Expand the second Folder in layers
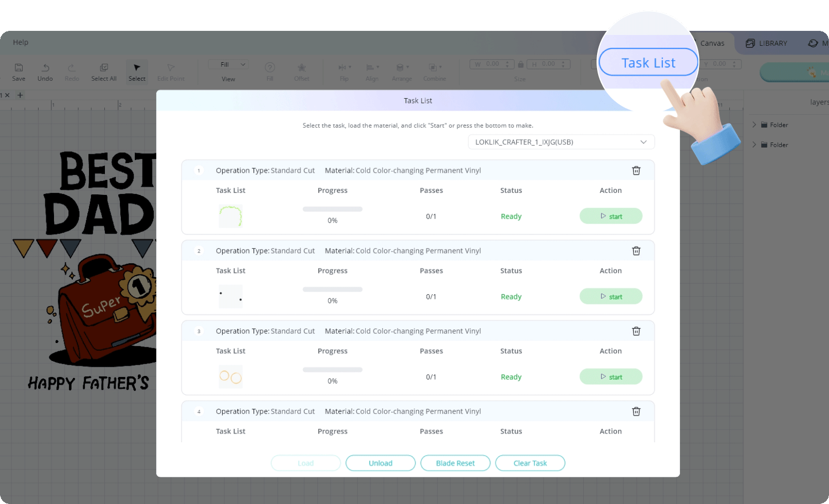 [754, 145]
